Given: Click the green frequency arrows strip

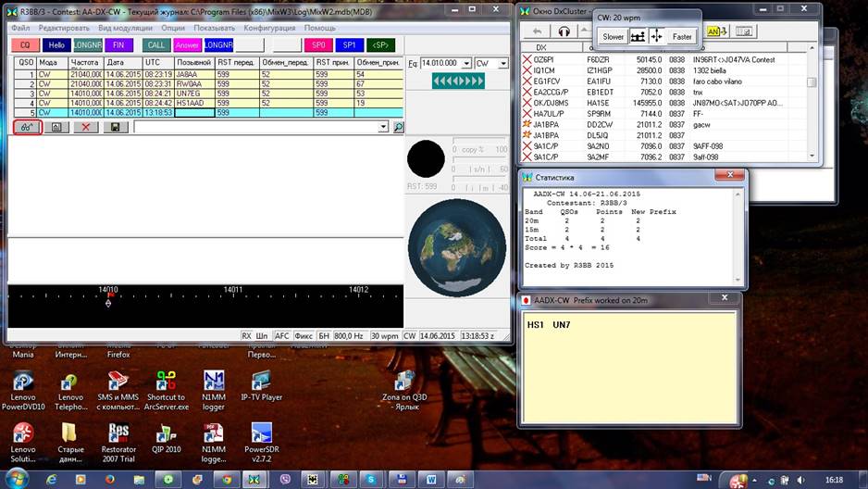Looking at the screenshot, I should click(x=458, y=81).
